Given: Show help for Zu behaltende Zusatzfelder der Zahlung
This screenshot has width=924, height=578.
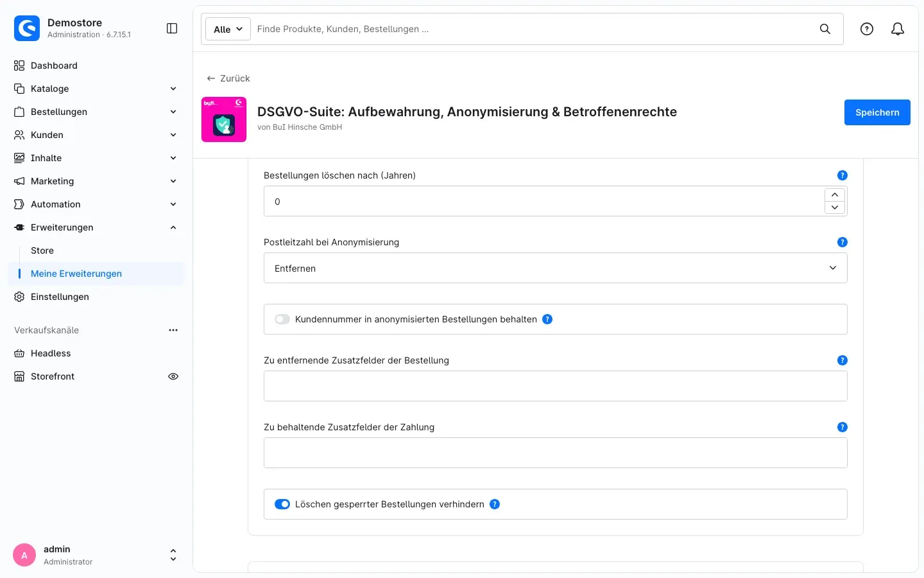Looking at the screenshot, I should (843, 427).
